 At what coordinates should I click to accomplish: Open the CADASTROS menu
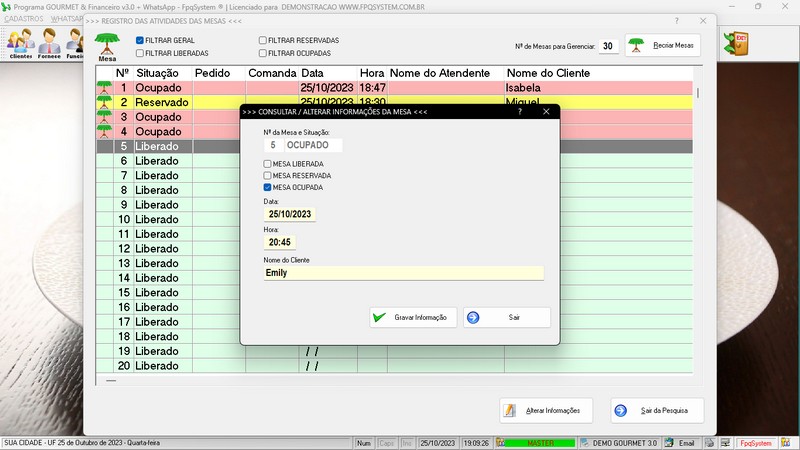[24, 19]
